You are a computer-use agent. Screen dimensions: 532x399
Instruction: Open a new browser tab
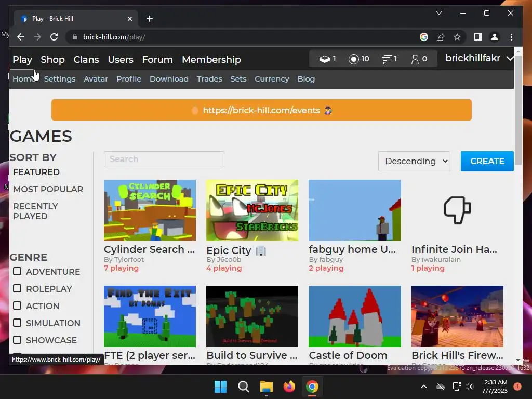click(150, 19)
